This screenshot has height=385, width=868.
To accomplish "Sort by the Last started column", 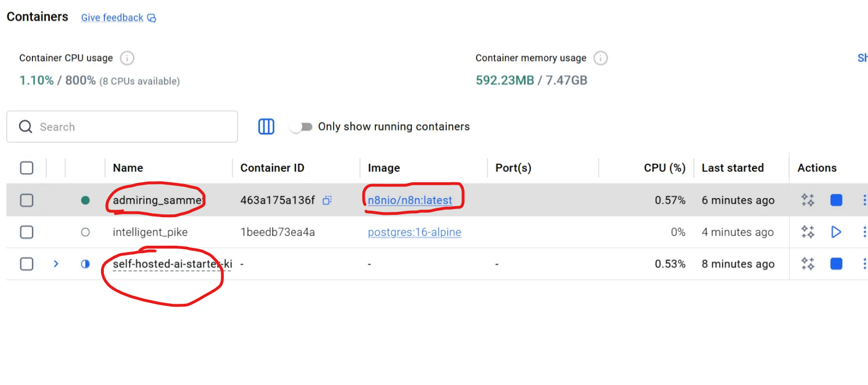I will 732,168.
